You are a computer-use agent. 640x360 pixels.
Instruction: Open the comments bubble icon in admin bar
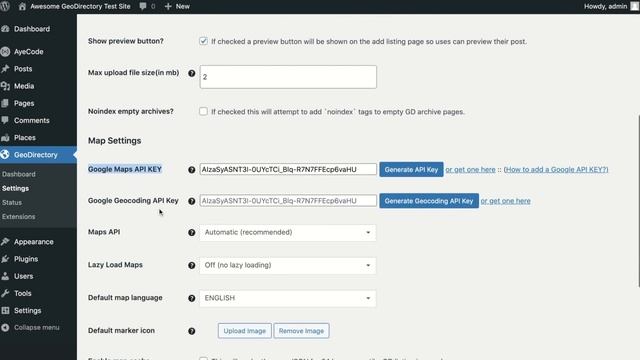coord(143,6)
